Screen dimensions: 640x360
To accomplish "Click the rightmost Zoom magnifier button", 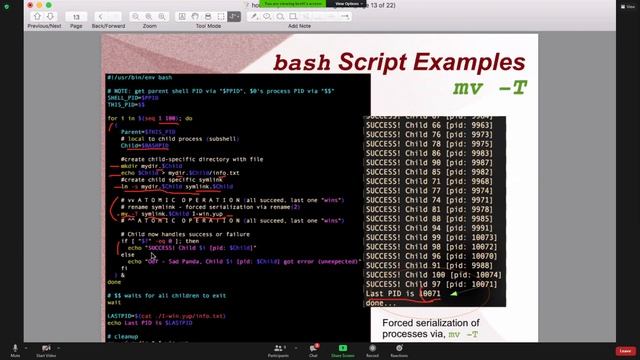I will point(162,17).
